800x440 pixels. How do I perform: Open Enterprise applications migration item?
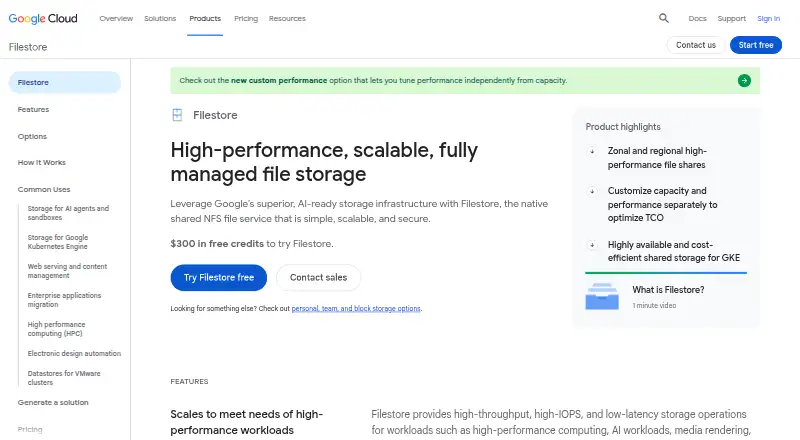pos(64,300)
